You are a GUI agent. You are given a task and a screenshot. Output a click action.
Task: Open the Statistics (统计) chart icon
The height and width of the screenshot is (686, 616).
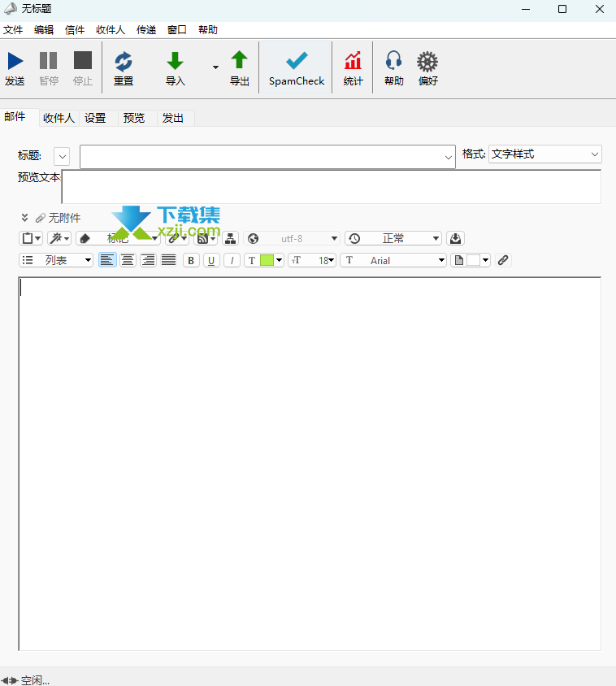[353, 61]
